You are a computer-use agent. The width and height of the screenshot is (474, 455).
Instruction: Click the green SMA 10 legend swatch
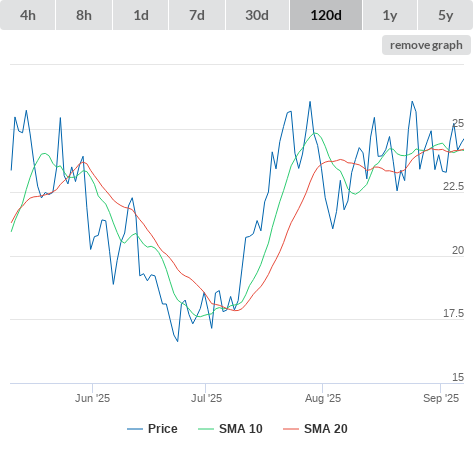206,429
